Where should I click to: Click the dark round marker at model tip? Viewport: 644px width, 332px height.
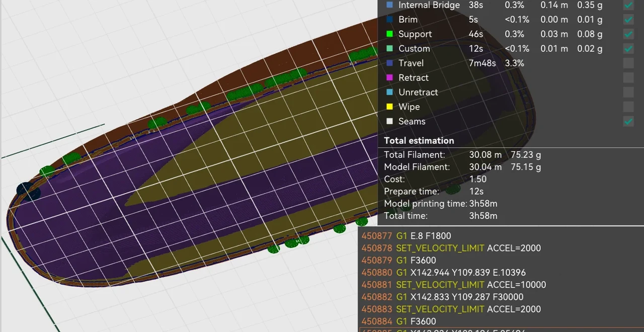[28, 191]
